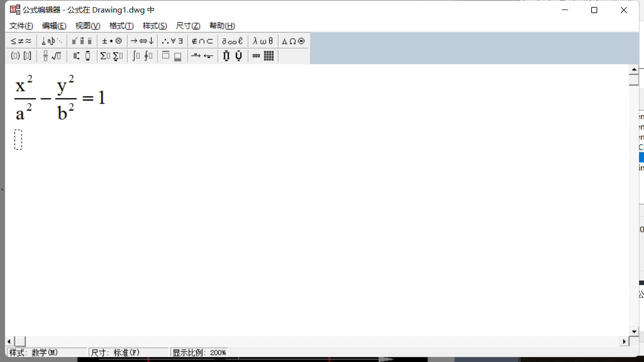Open the fence templates palette

tap(21, 56)
